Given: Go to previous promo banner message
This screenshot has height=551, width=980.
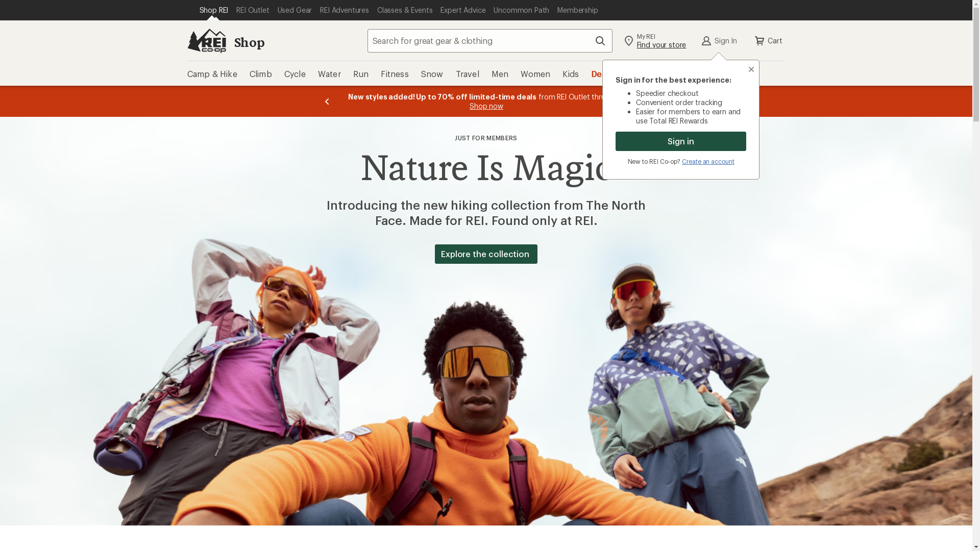Looking at the screenshot, I should (327, 102).
